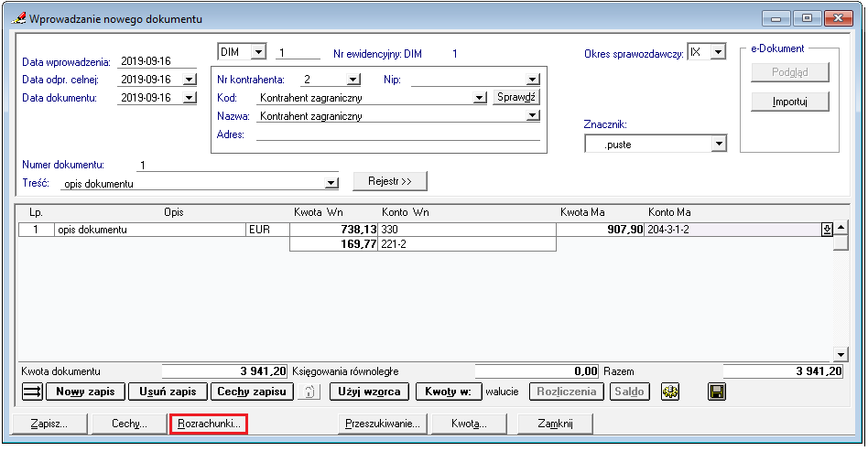
Task: Select the Kwota Wn cell 169,77
Action: pos(334,244)
